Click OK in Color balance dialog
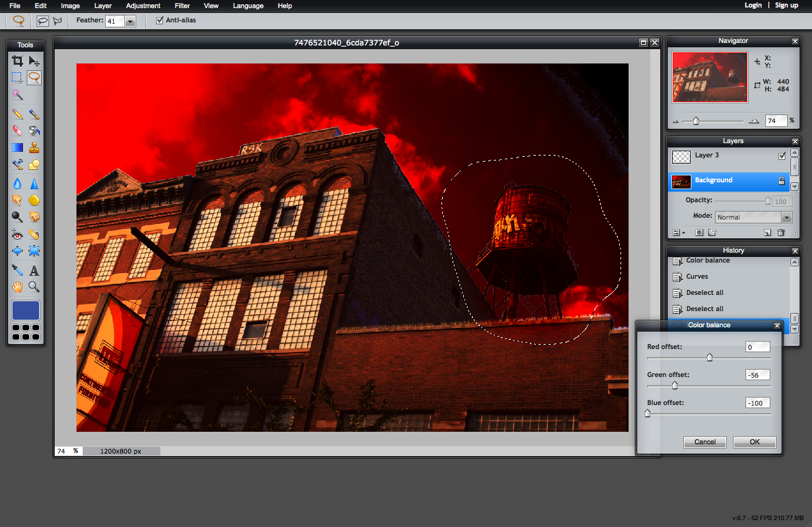The height and width of the screenshot is (527, 812). pos(755,442)
